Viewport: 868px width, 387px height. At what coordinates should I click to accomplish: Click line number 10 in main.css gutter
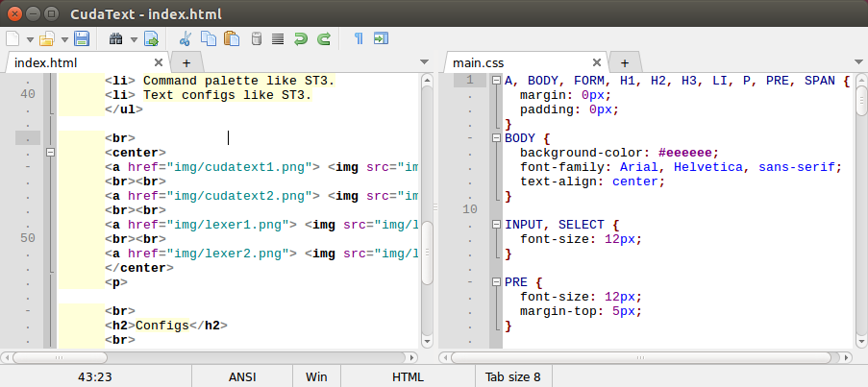470,209
